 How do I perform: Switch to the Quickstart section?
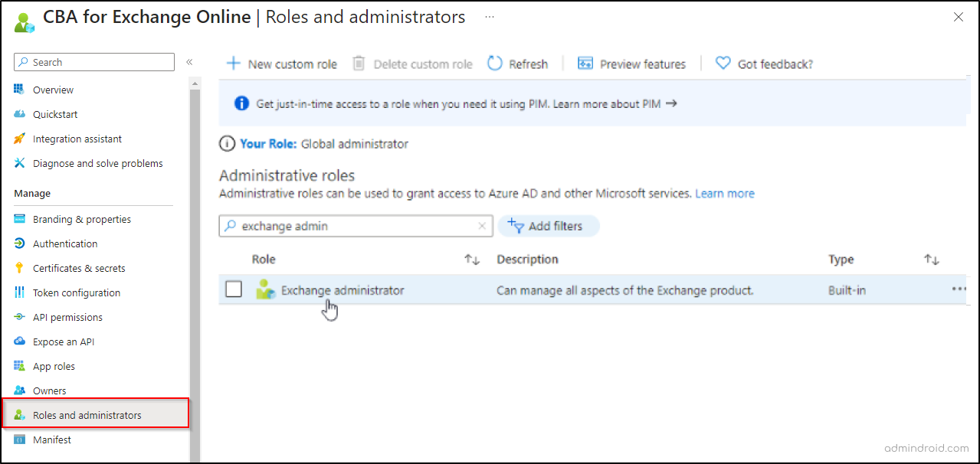52,114
